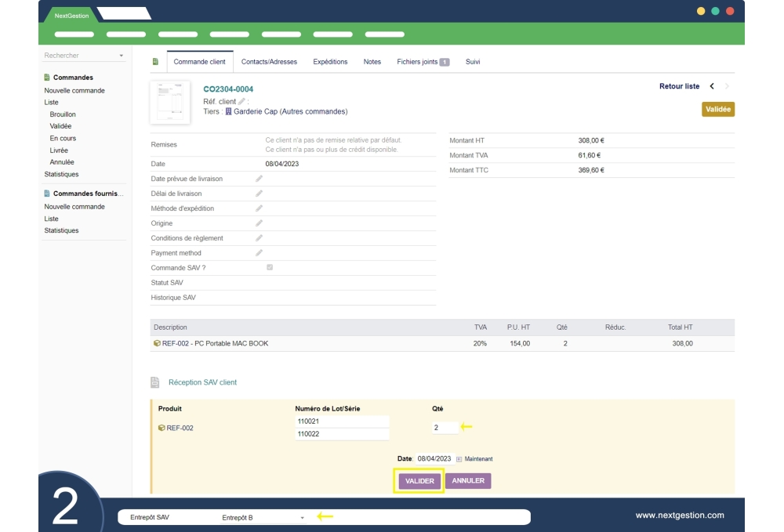
Task: Go to previous order with left chevron
Action: point(712,86)
